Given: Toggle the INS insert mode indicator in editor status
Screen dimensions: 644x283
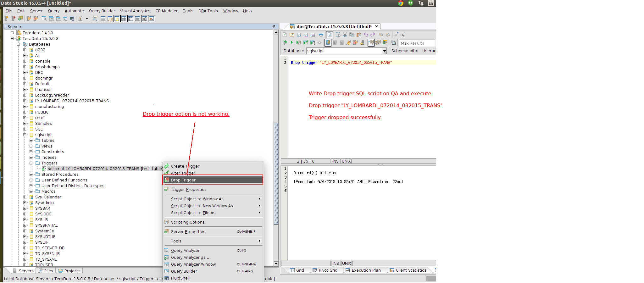Looking at the screenshot, I should (336, 161).
